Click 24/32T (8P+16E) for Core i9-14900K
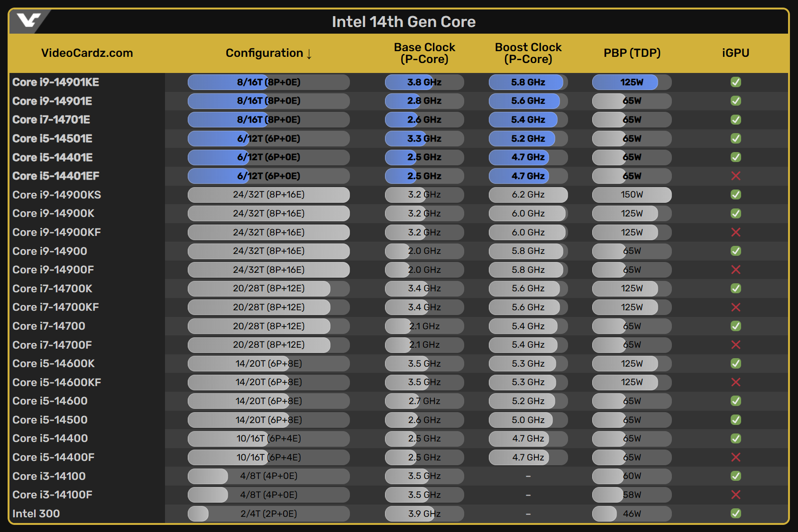The width and height of the screenshot is (798, 532). pos(269,213)
